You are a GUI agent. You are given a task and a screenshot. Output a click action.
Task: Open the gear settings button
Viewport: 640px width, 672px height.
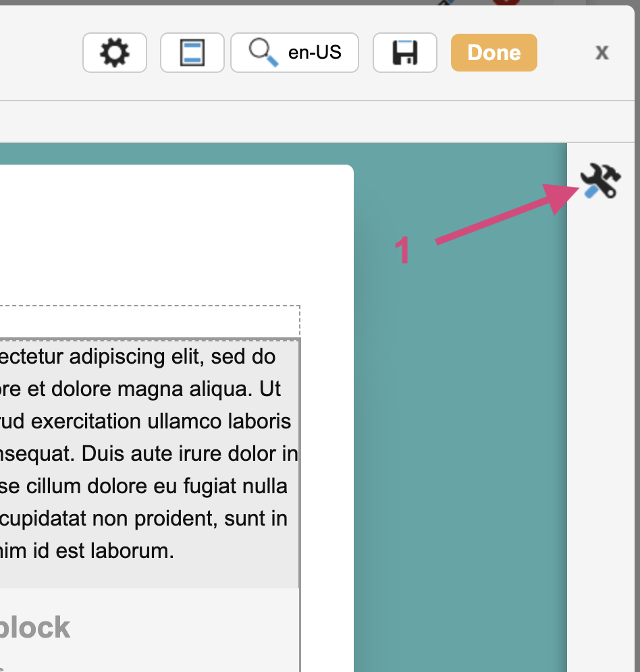[x=115, y=53]
